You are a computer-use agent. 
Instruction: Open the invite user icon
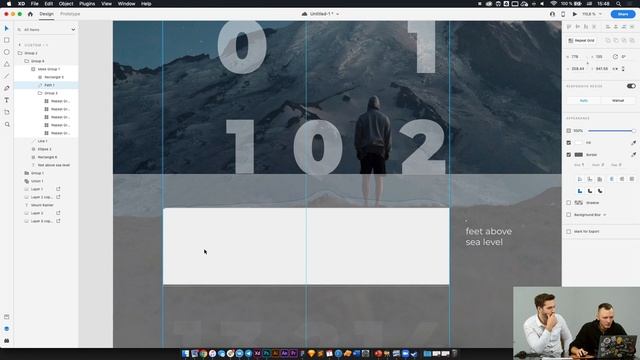552,14
